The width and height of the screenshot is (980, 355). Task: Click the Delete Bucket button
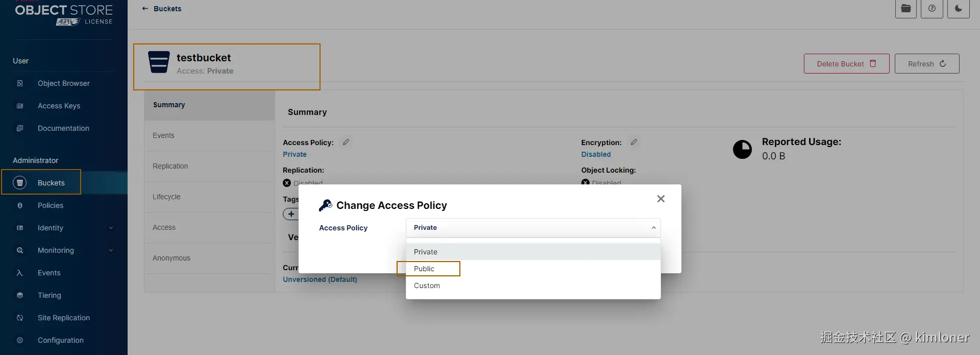tap(846, 64)
